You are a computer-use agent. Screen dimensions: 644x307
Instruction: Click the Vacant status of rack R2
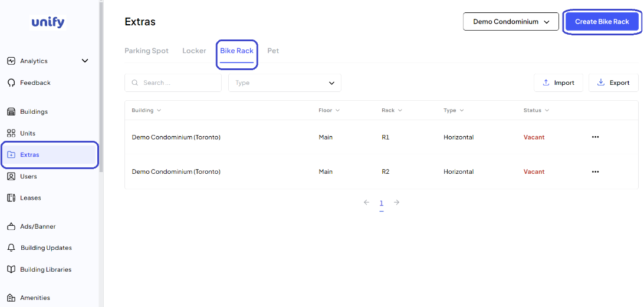tap(534, 171)
